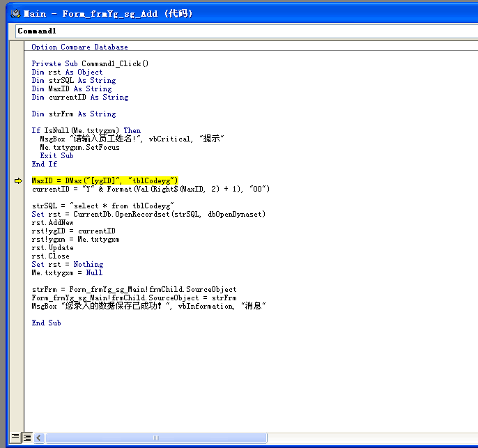Screen dimensions: 478x448
Task: Click the VBA code window title icon
Action: (15, 14)
